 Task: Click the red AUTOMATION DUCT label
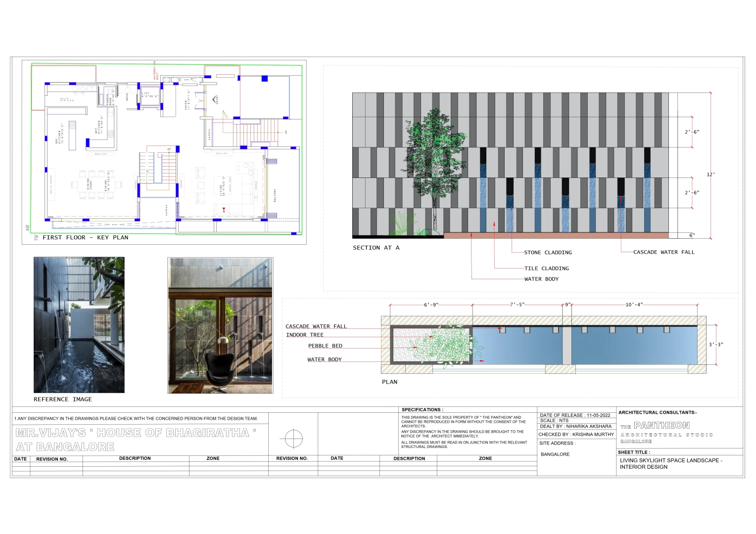click(155, 70)
